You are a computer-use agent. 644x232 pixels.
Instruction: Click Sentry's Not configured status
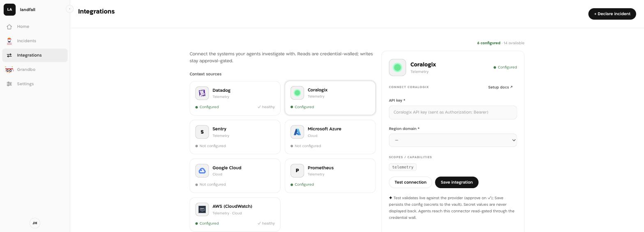(x=211, y=146)
